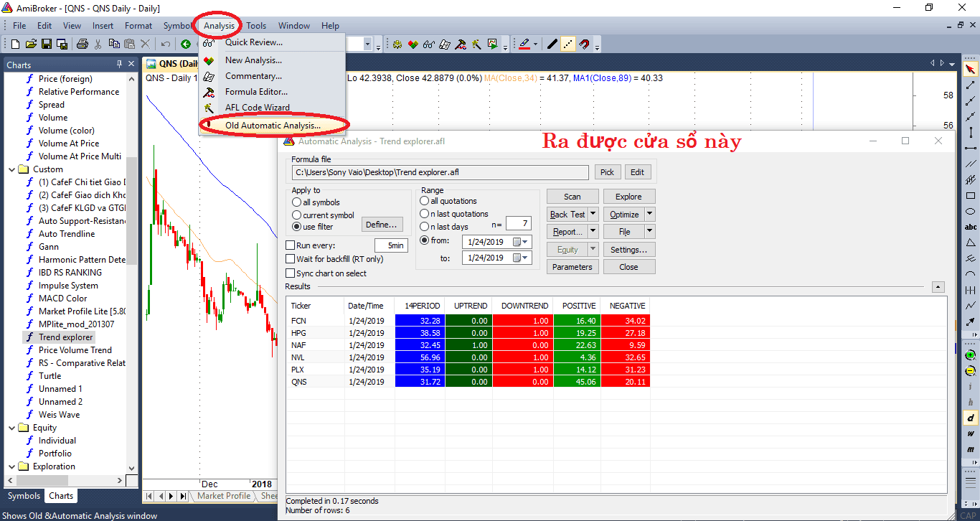The image size is (980, 521).
Task: Open the Tools menu
Action: (256, 26)
